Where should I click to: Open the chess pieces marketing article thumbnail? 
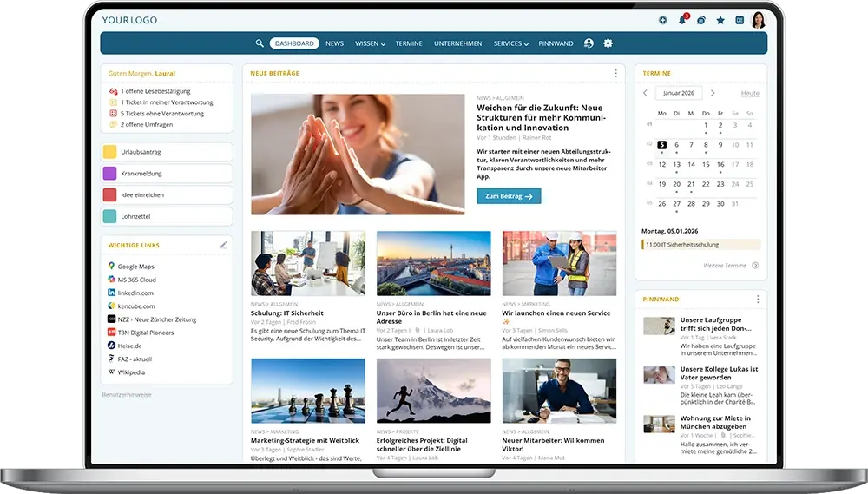[308, 391]
